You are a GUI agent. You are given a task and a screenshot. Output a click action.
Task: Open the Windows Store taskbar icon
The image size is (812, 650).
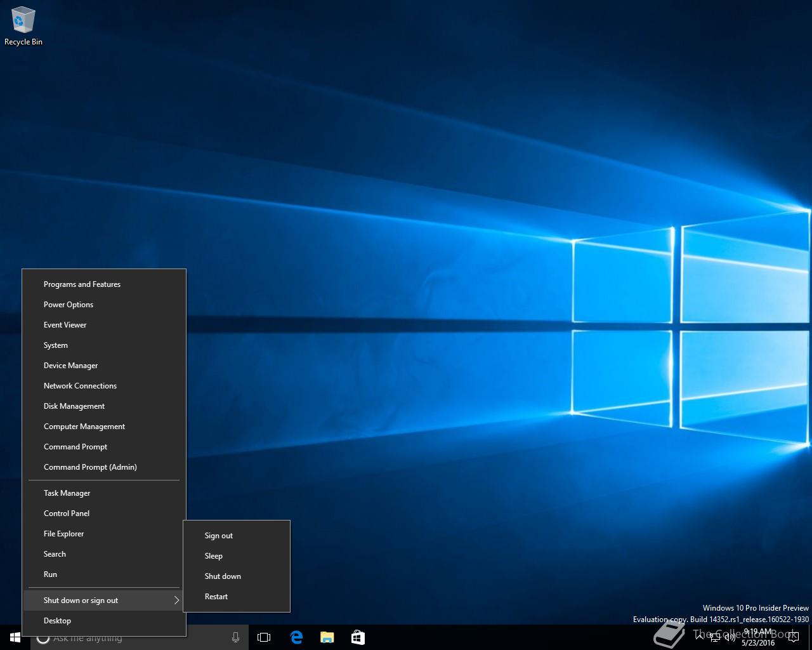click(x=358, y=637)
